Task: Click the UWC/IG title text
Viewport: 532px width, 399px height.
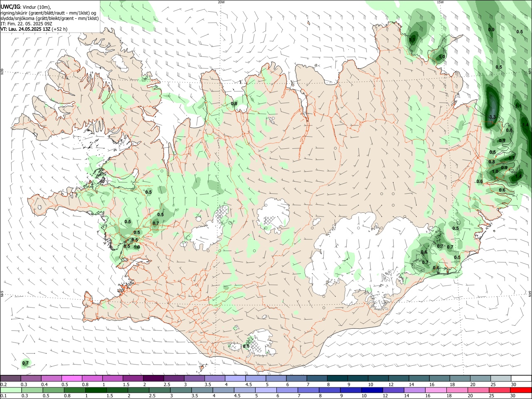Action: tap(10, 7)
